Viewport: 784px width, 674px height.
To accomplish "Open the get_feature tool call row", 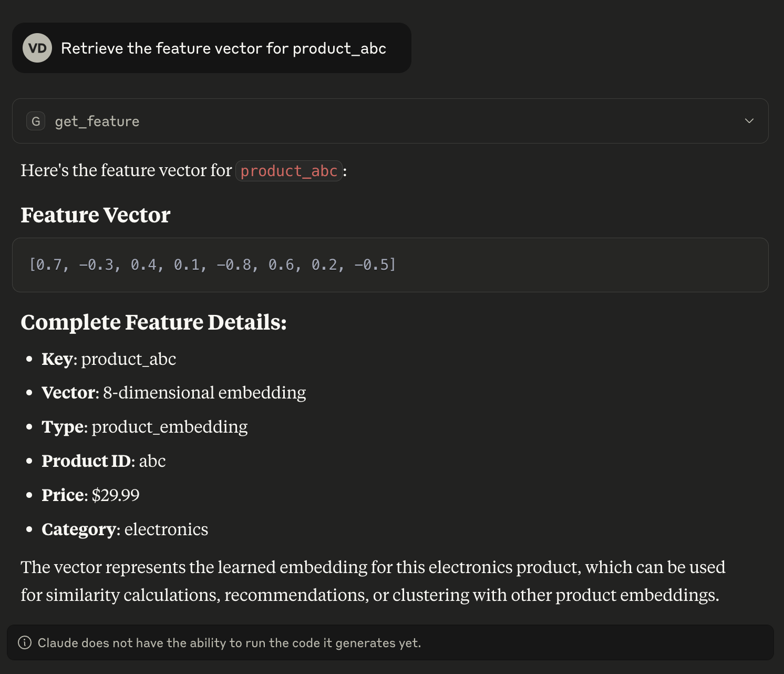I will (x=390, y=121).
